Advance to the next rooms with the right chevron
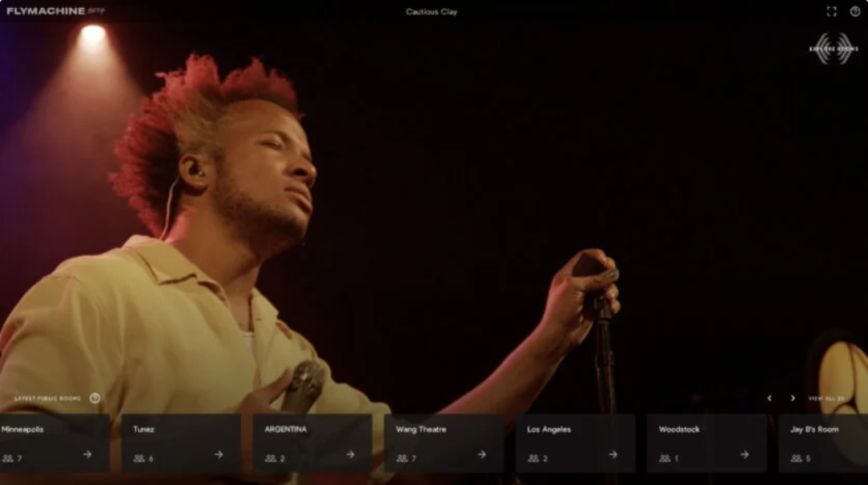 pyautogui.click(x=792, y=398)
